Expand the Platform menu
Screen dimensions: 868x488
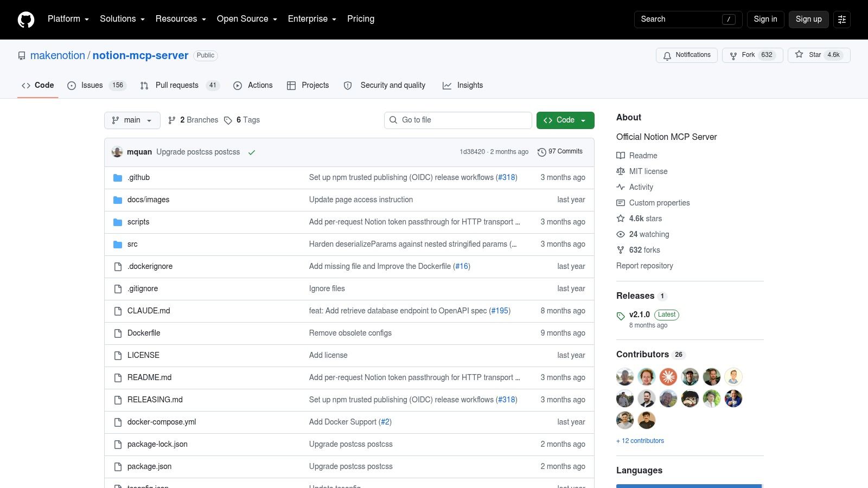(x=68, y=19)
